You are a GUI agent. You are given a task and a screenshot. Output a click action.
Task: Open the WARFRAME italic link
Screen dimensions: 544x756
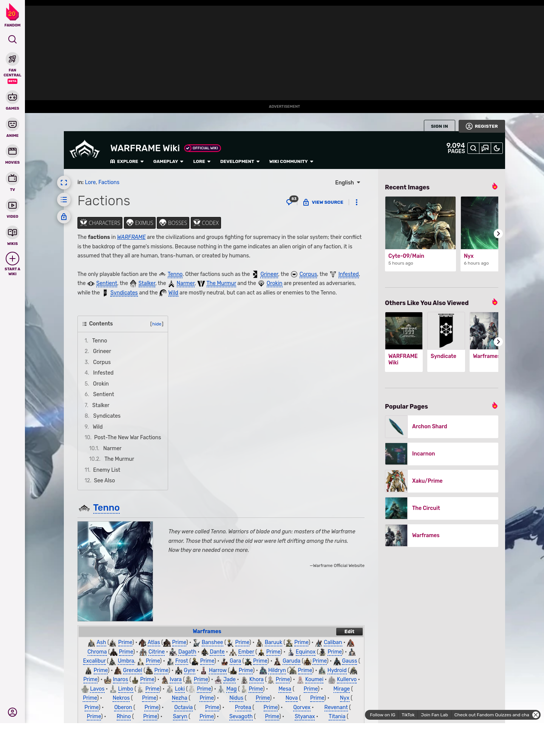pyautogui.click(x=131, y=237)
